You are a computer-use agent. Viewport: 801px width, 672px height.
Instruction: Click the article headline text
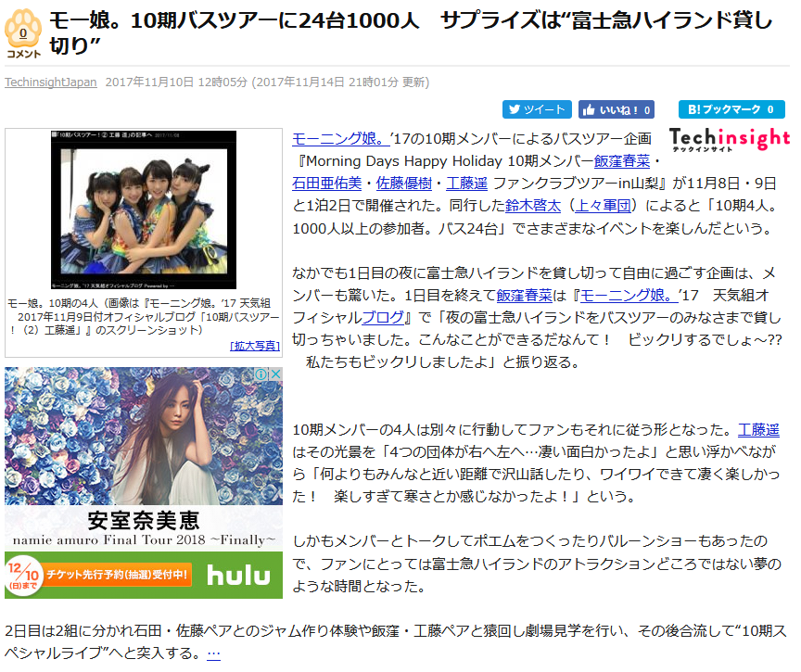(411, 32)
